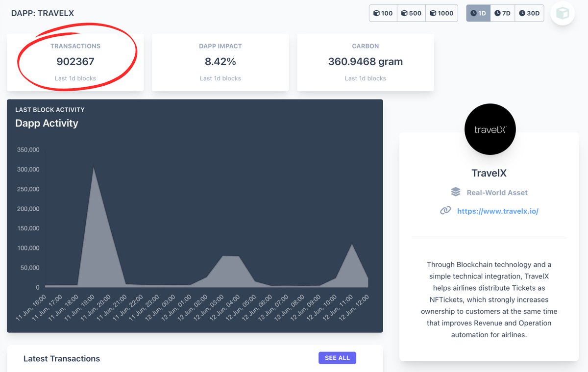Click the Real-World Asset category label
This screenshot has height=372, width=588.
497,193
